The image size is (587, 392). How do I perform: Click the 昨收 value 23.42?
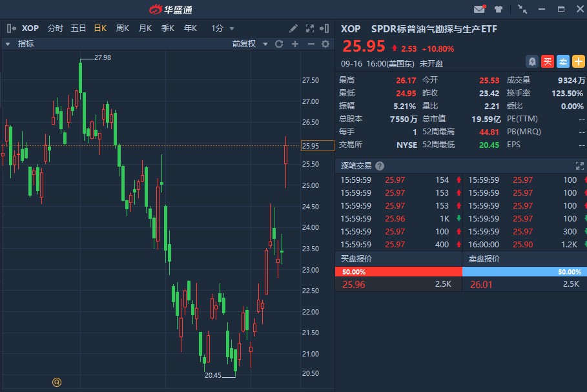pos(489,93)
